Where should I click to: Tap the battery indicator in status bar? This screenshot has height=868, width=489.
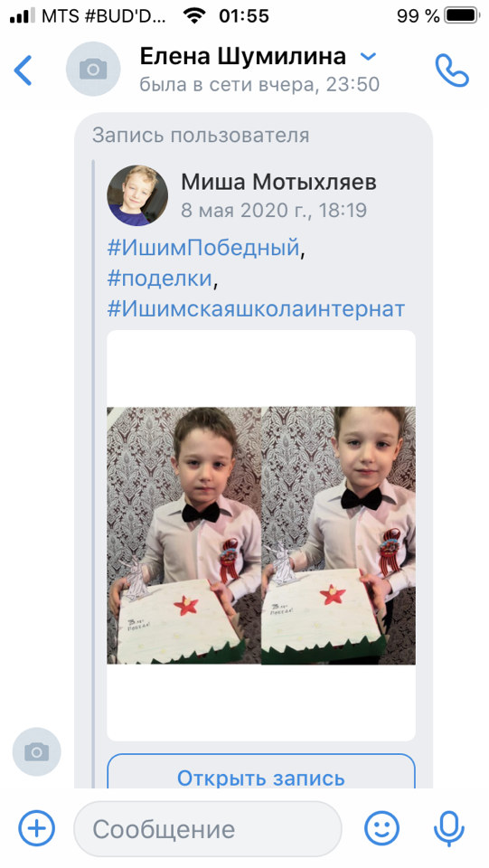coord(463,15)
